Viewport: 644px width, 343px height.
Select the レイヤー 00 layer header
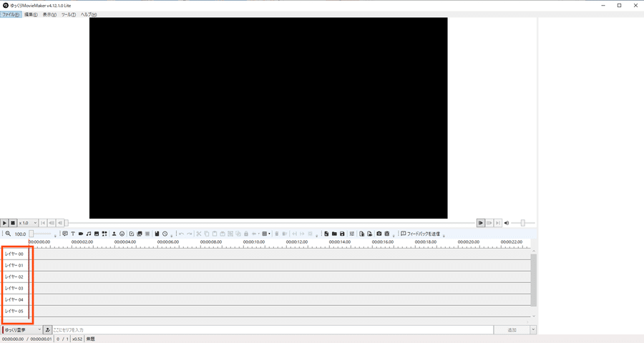pyautogui.click(x=16, y=254)
